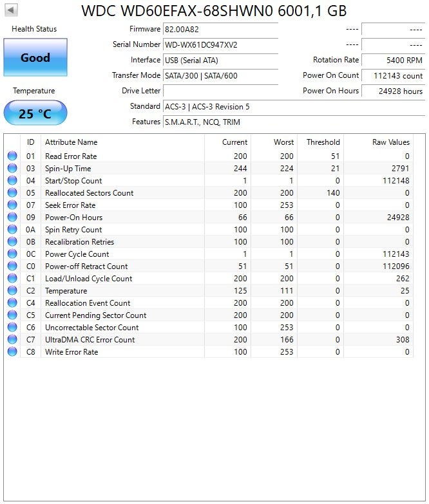Select the Current Pending Sector Count attribute name
Screen dimensions: 429x504
pyautogui.click(x=95, y=315)
